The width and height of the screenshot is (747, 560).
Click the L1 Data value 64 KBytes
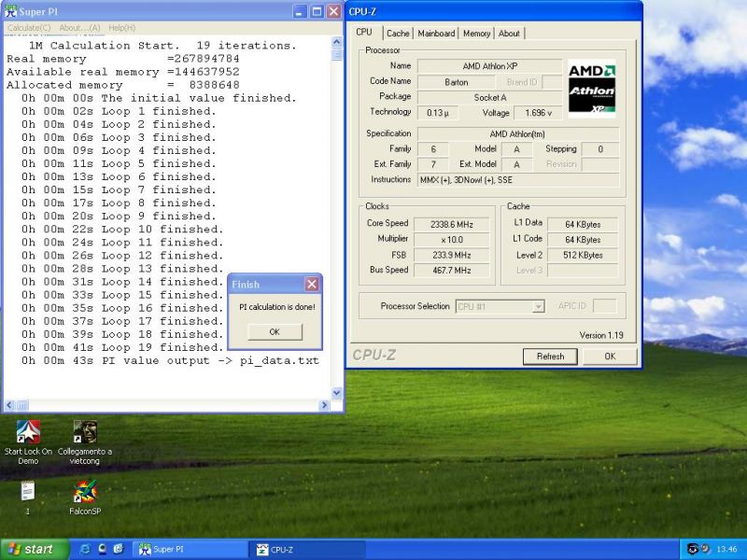point(583,224)
